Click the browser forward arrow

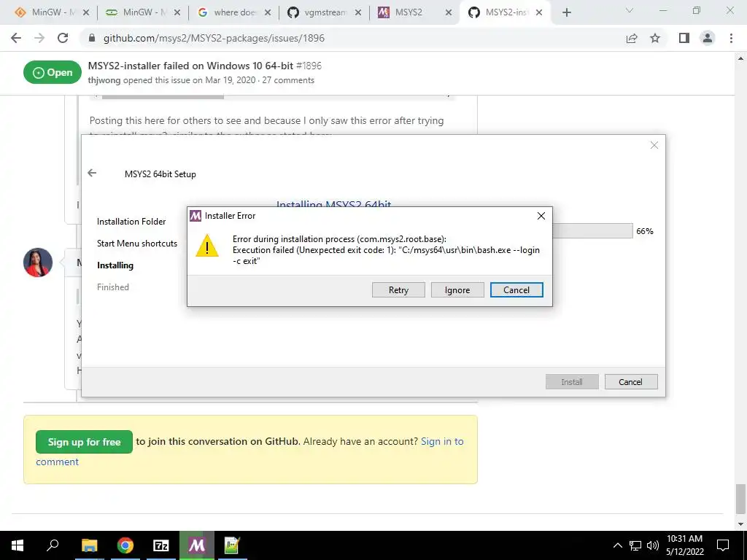pyautogui.click(x=39, y=38)
